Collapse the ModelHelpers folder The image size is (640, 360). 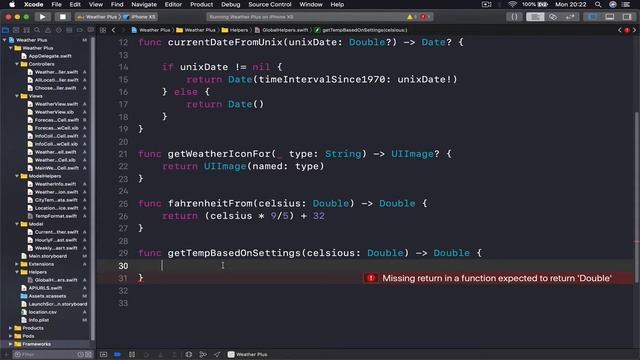pyautogui.click(x=17, y=176)
